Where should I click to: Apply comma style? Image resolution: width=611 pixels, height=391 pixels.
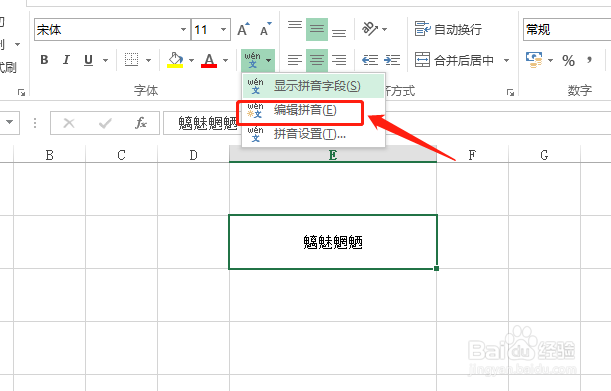[589, 60]
